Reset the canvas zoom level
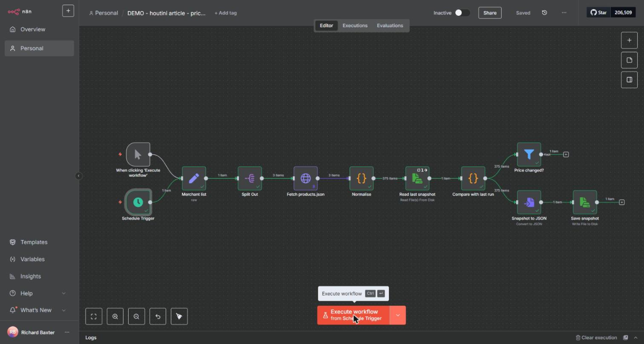Screen dimensions: 644x344 [158, 316]
